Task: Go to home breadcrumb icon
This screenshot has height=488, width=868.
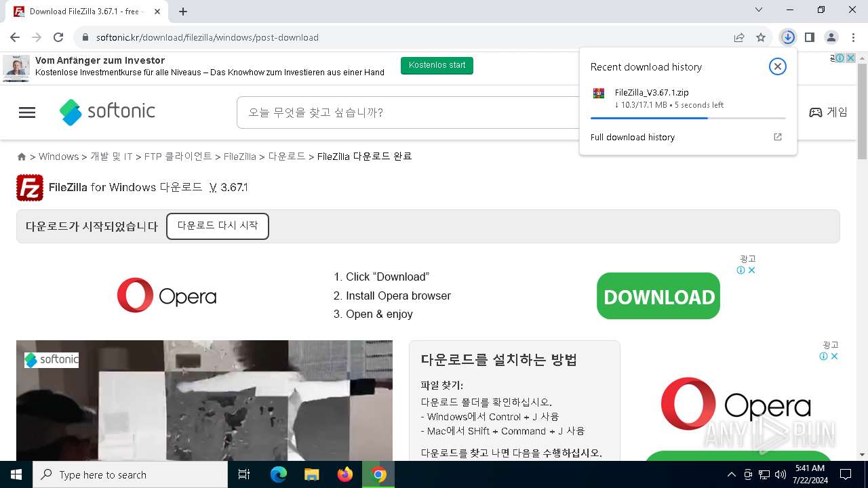Action: 22,157
